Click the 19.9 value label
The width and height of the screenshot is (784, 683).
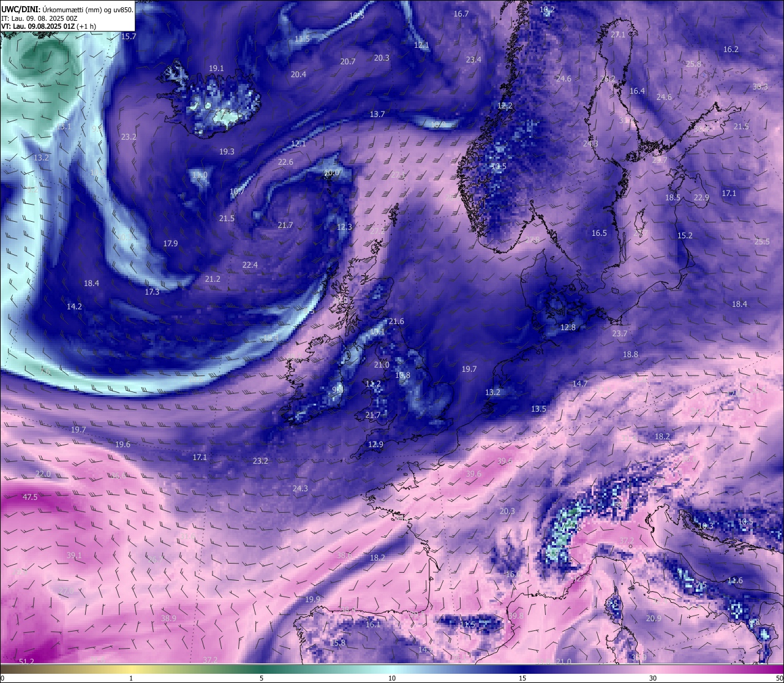click(x=312, y=599)
